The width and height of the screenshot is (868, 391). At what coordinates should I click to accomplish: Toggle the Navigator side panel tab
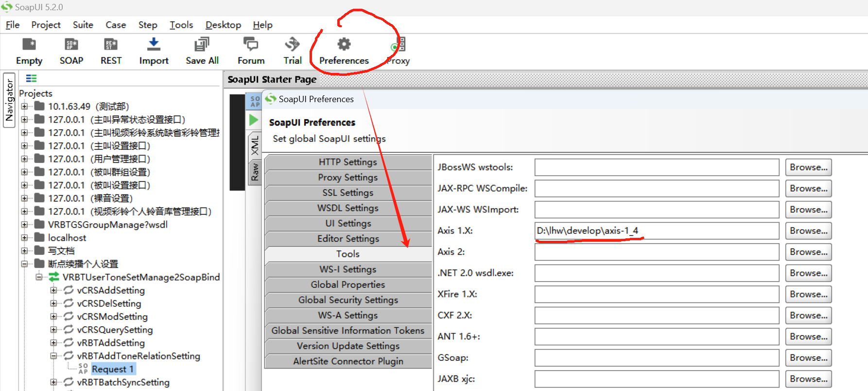[9, 100]
